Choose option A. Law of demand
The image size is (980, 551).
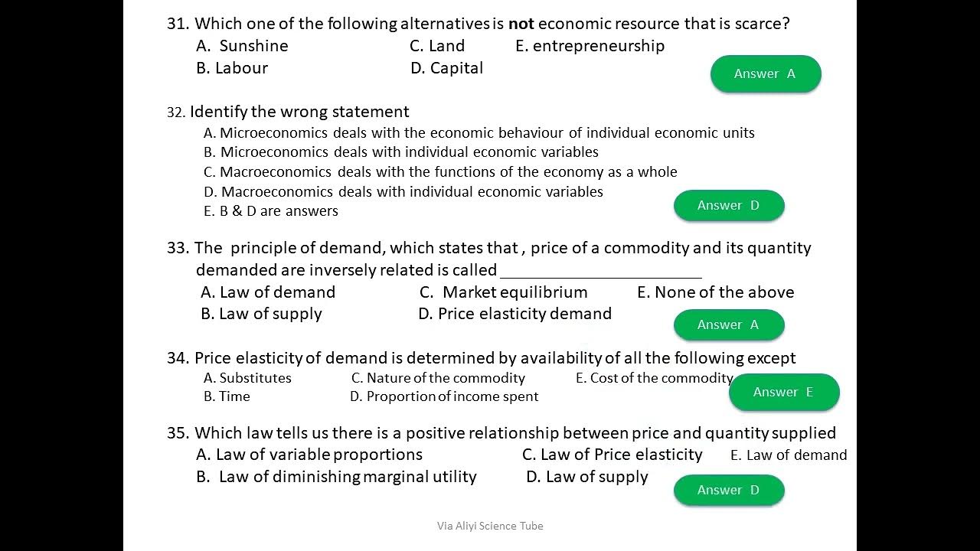coord(268,292)
